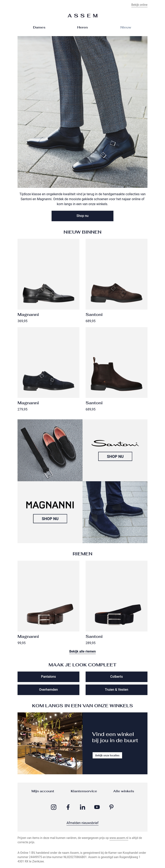Click the Shop nu button below the intro text
This screenshot has height=868, width=165.
point(82,216)
